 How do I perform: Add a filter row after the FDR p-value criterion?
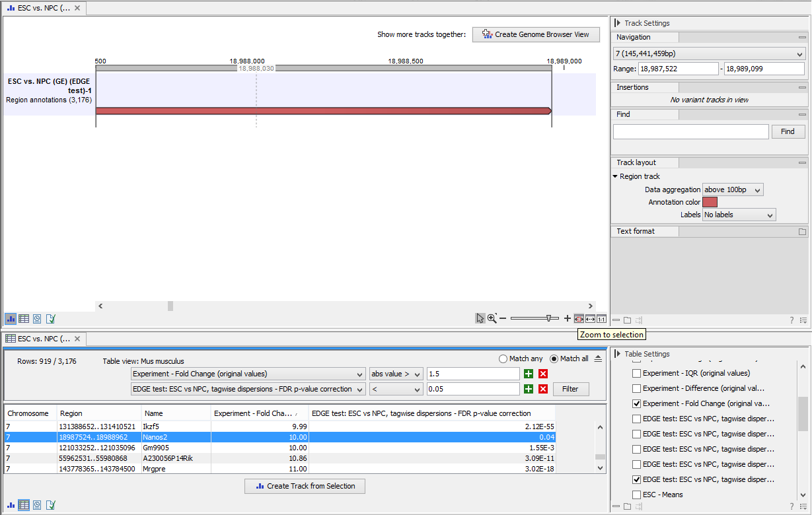point(529,389)
